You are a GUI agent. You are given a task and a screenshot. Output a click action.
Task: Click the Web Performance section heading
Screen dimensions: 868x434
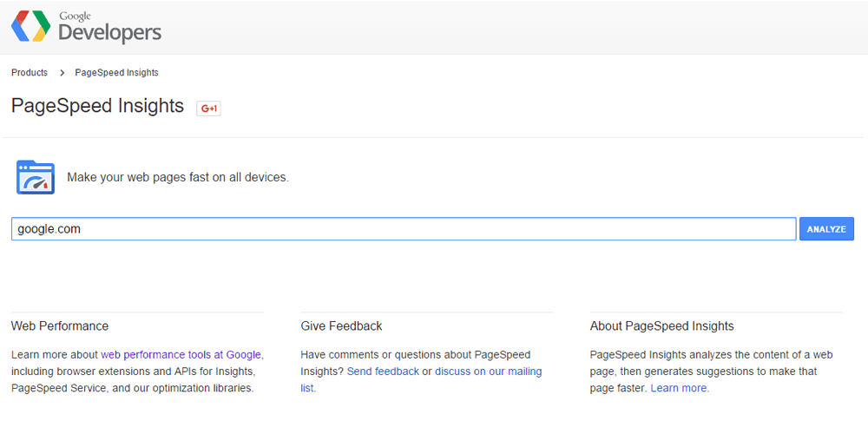60,326
